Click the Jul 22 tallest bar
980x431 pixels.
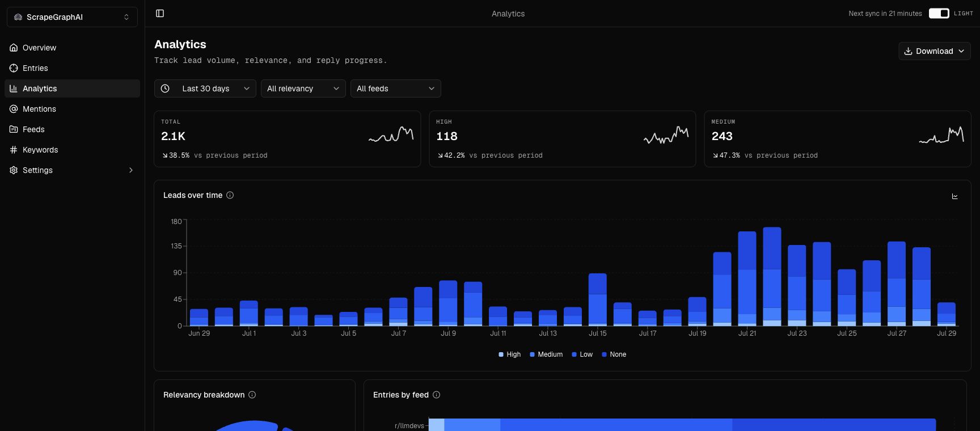[772, 277]
